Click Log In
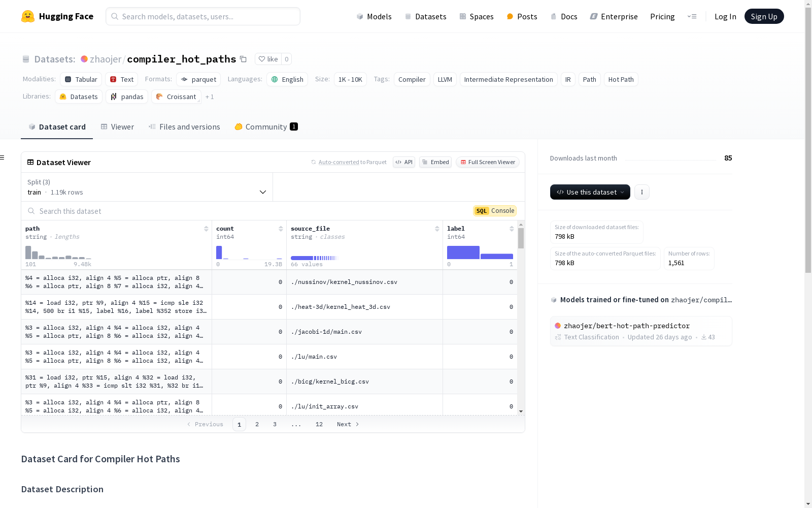 pos(725,16)
